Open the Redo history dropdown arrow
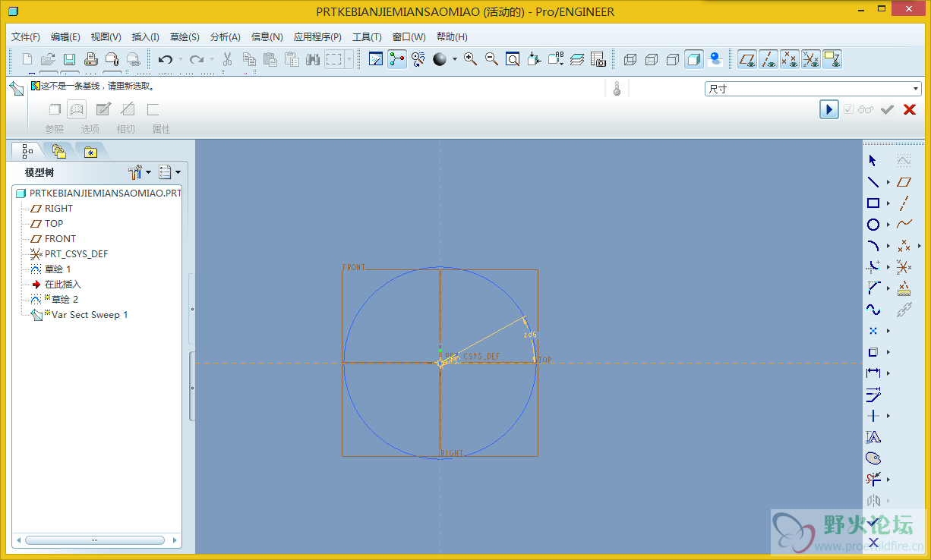This screenshot has width=931, height=560. click(212, 59)
